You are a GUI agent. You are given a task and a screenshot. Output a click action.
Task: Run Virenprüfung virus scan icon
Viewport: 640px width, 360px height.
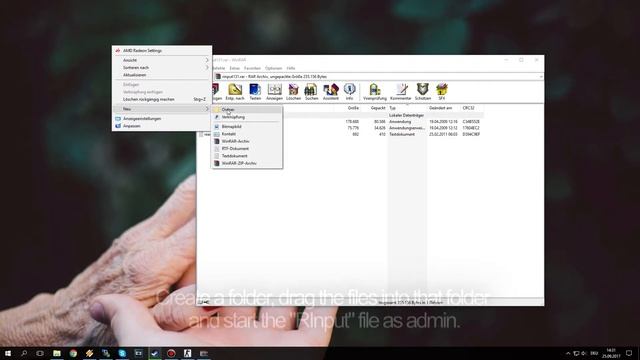pos(375,92)
